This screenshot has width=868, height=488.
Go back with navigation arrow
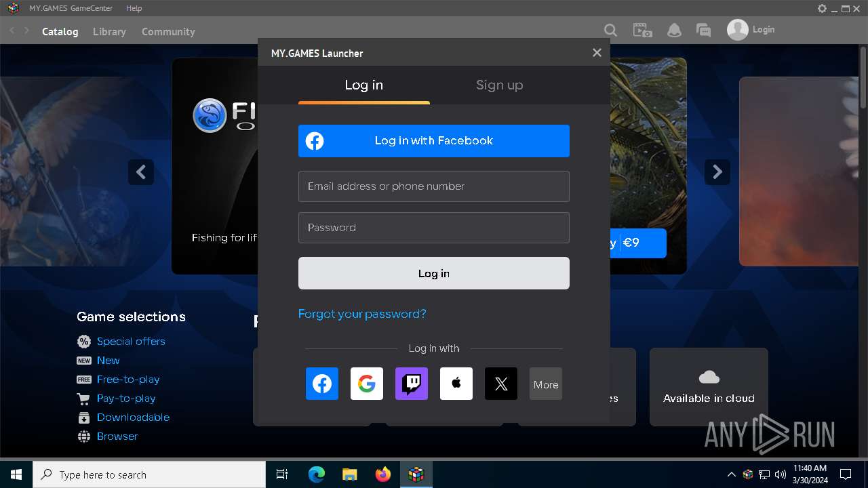[x=12, y=31]
